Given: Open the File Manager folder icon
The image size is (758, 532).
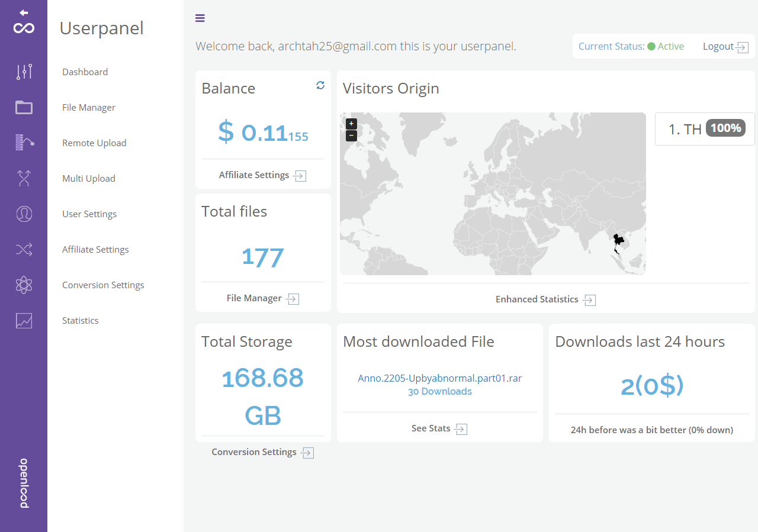Looking at the screenshot, I should click(x=24, y=107).
